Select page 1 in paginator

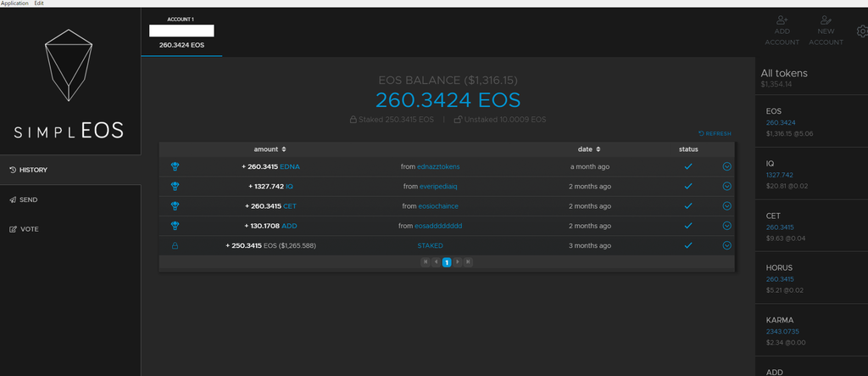tap(447, 261)
